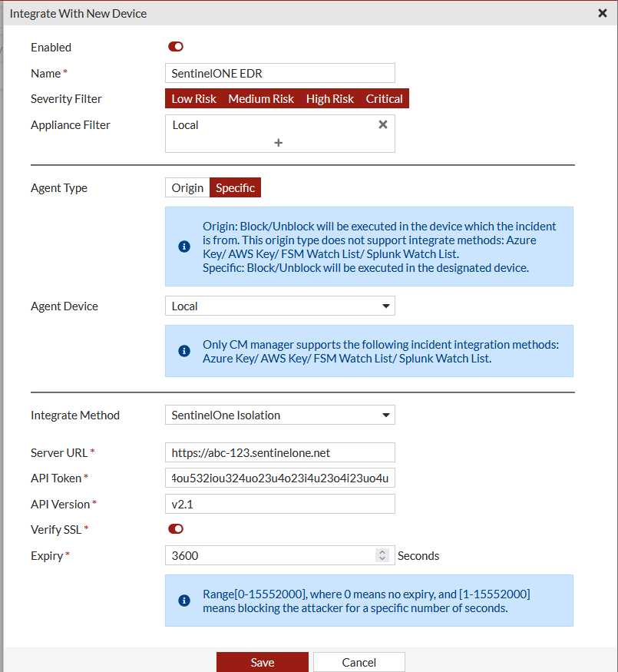Open the Integrate Method dropdown
The width and height of the screenshot is (618, 672).
pyautogui.click(x=280, y=415)
